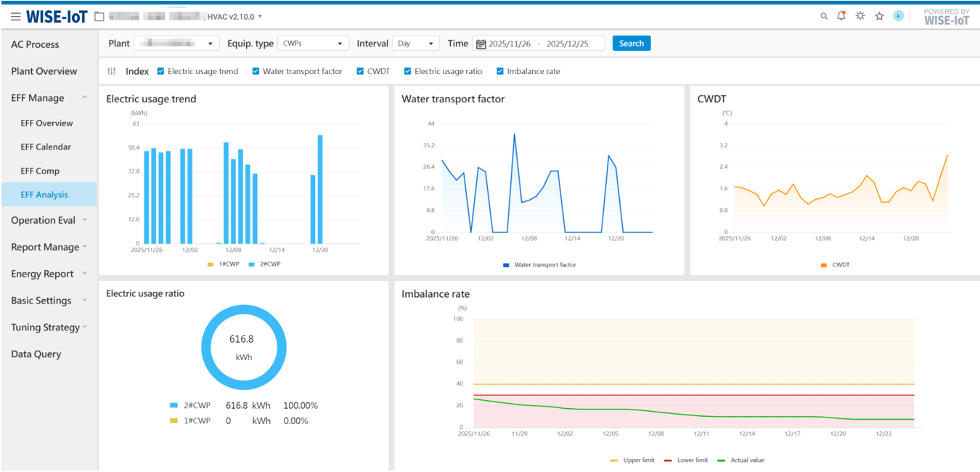The image size is (980, 472).
Task: Toggle the Imbalance rate checkbox
Action: tap(500, 71)
